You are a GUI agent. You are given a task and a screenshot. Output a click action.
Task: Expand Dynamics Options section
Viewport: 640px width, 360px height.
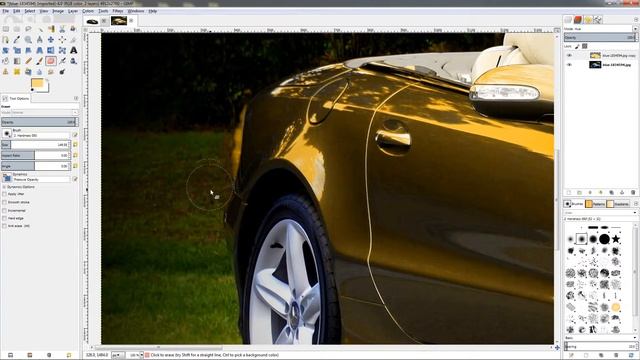[x=4, y=187]
